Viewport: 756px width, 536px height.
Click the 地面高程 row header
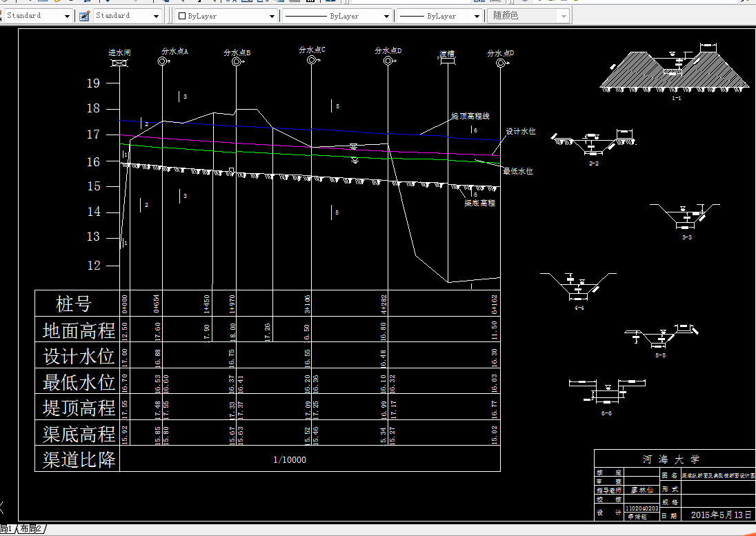coord(79,330)
